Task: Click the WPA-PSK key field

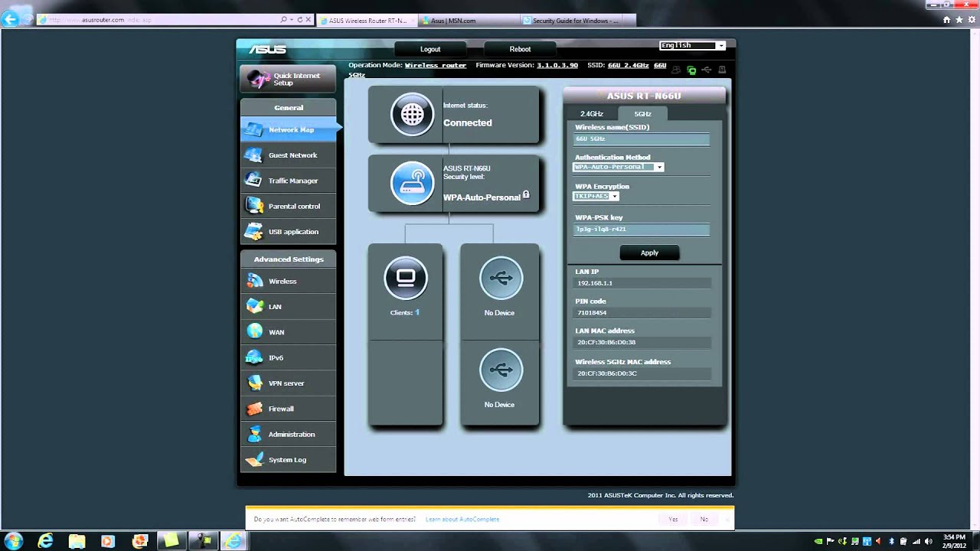Action: (x=642, y=229)
